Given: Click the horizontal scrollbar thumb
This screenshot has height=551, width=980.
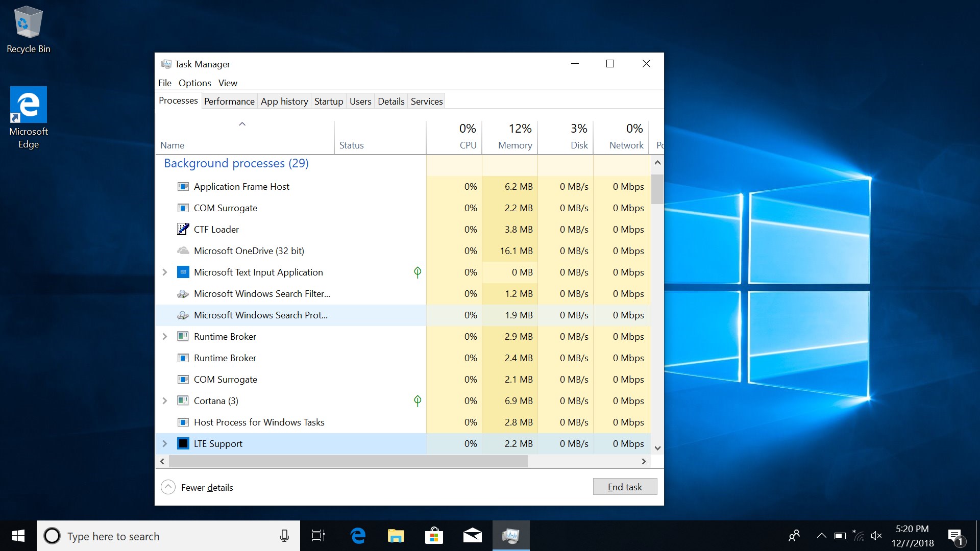Looking at the screenshot, I should (347, 461).
